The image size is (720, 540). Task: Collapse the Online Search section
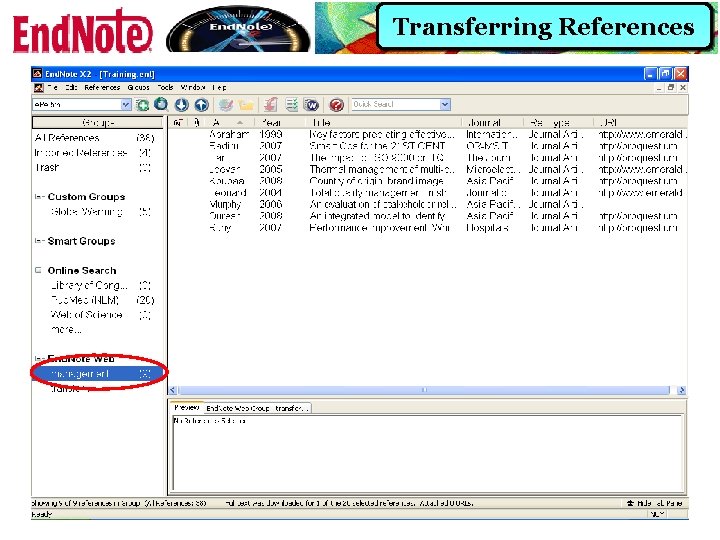39,270
